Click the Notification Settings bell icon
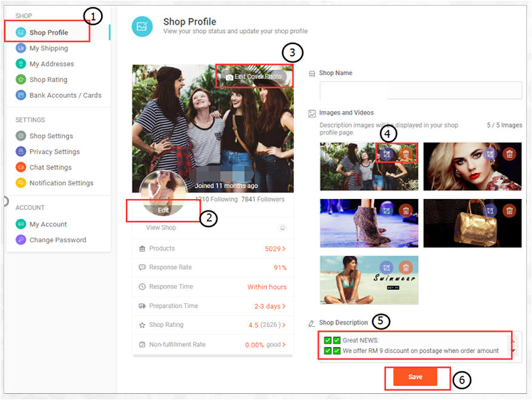This screenshot has width=532, height=400. coord(21,183)
